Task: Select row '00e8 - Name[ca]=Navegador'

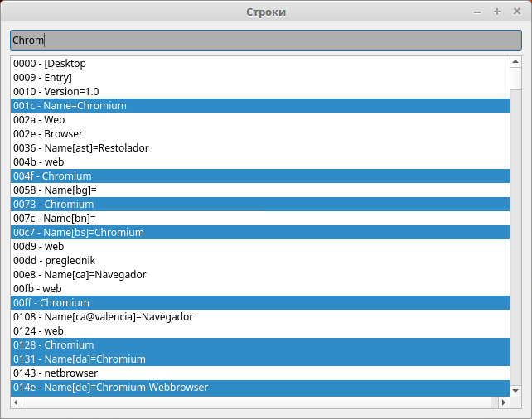Action: [x=260, y=275]
